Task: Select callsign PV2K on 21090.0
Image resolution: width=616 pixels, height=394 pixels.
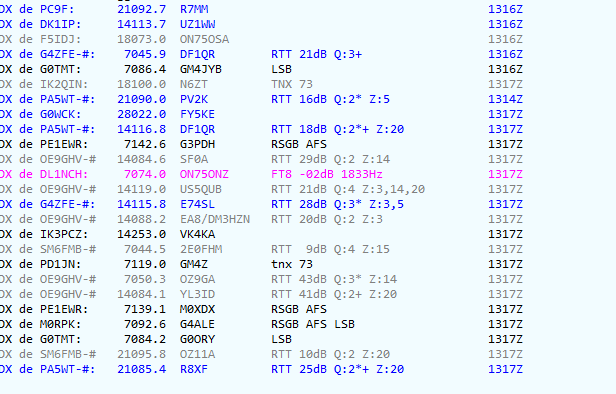Action: click(x=194, y=99)
